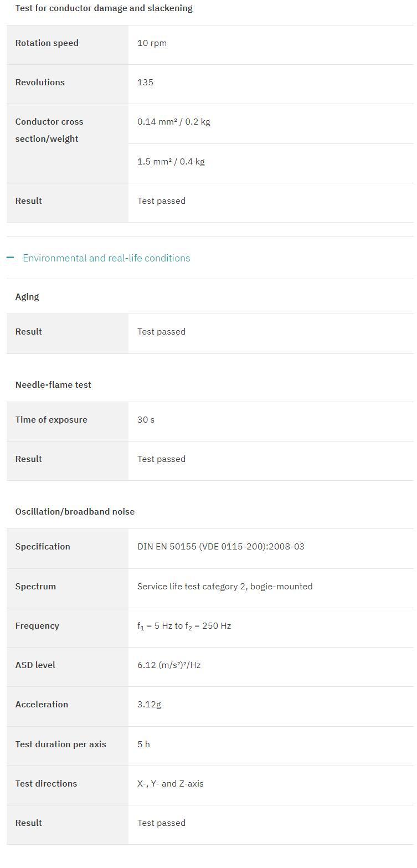Click the Time of exposure label

click(52, 420)
